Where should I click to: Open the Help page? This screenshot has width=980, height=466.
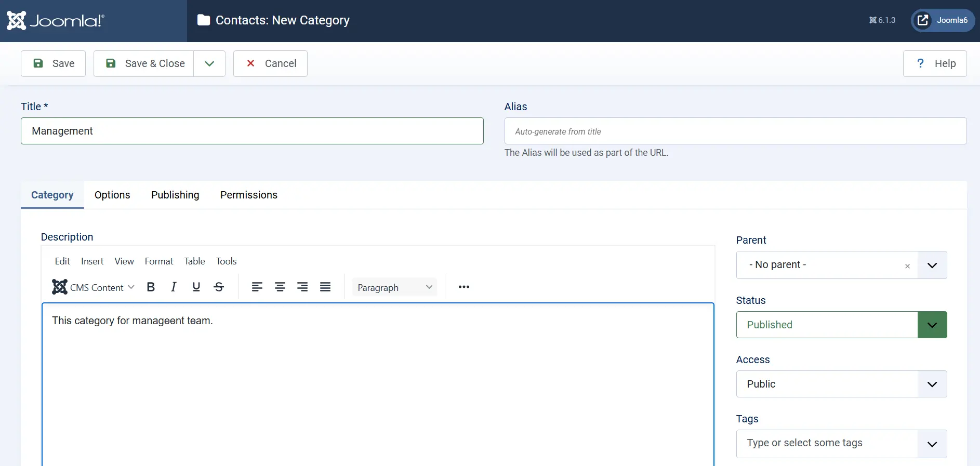pos(935,63)
